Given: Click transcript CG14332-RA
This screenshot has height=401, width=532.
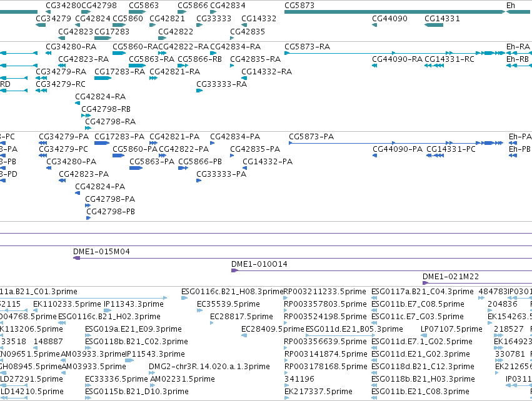Looking at the screenshot, I should tap(267, 72).
